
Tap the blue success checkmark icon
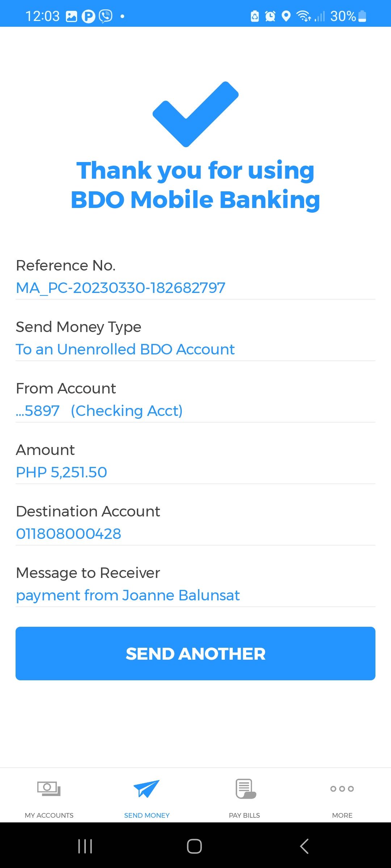pos(195,114)
